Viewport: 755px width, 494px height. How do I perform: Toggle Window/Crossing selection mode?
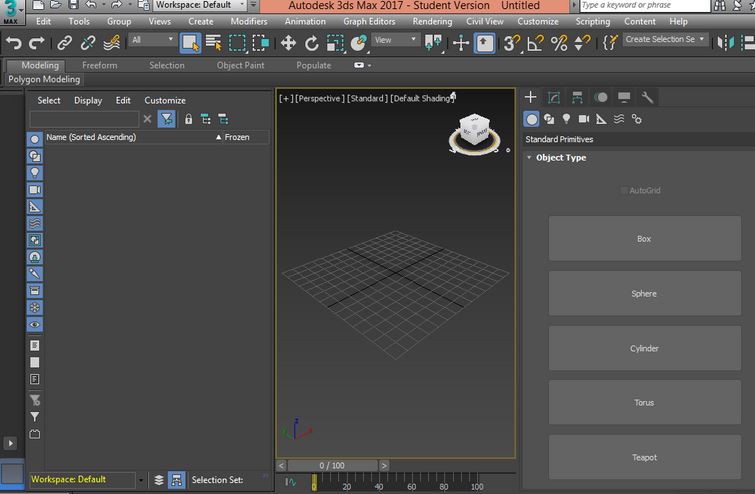pyautogui.click(x=260, y=43)
